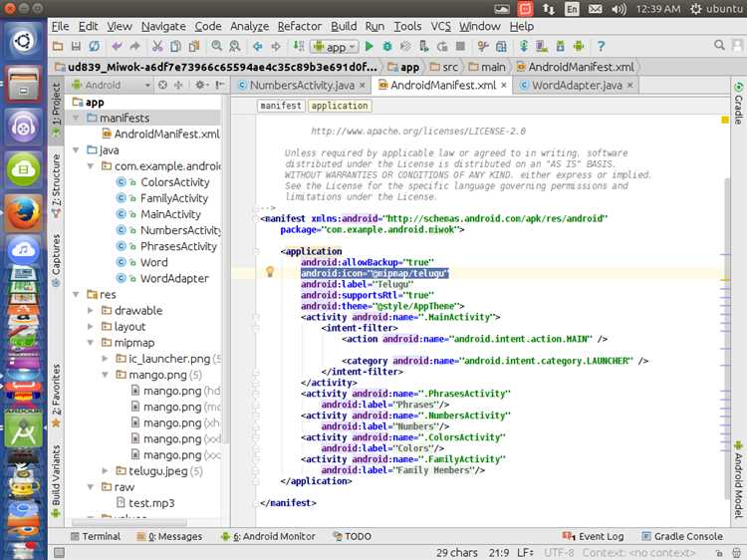Click the help question mark toolbar icon
The width and height of the screenshot is (747, 560).
(x=601, y=47)
